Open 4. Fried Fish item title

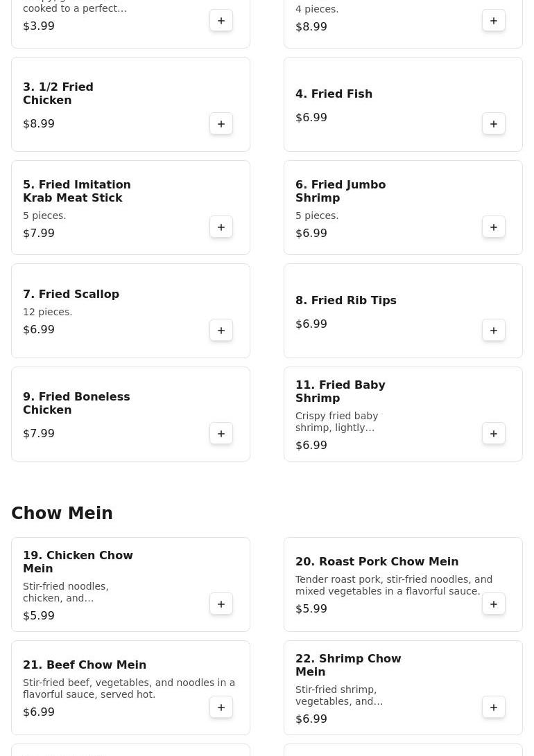334,94
